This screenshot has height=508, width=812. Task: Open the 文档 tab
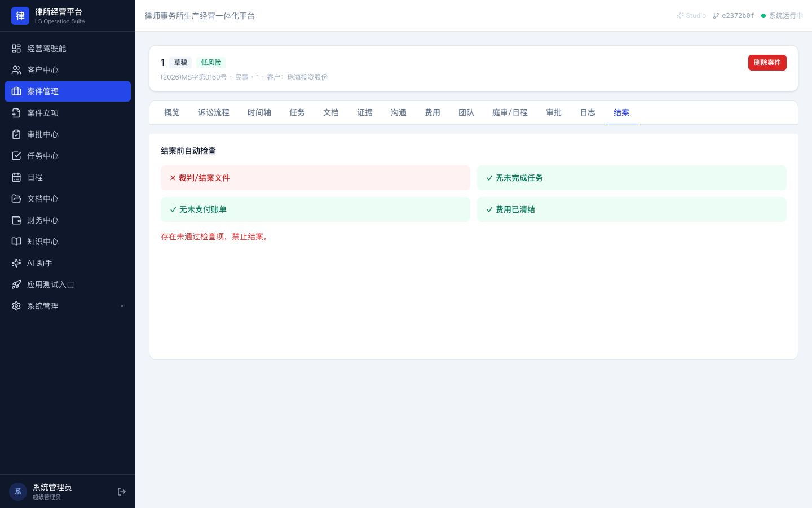pyautogui.click(x=331, y=113)
